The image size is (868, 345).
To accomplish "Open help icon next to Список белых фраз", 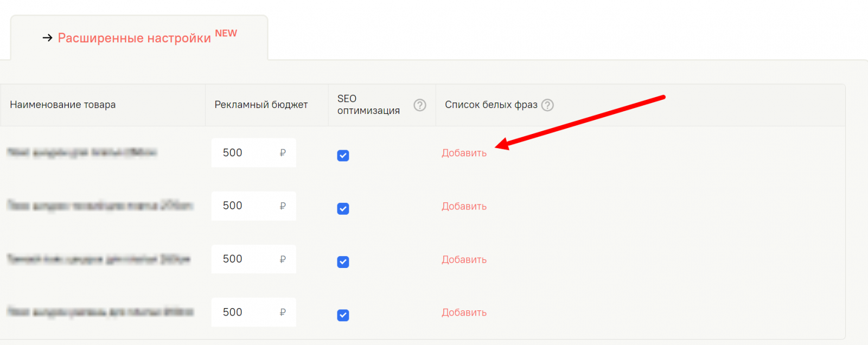I will (547, 105).
